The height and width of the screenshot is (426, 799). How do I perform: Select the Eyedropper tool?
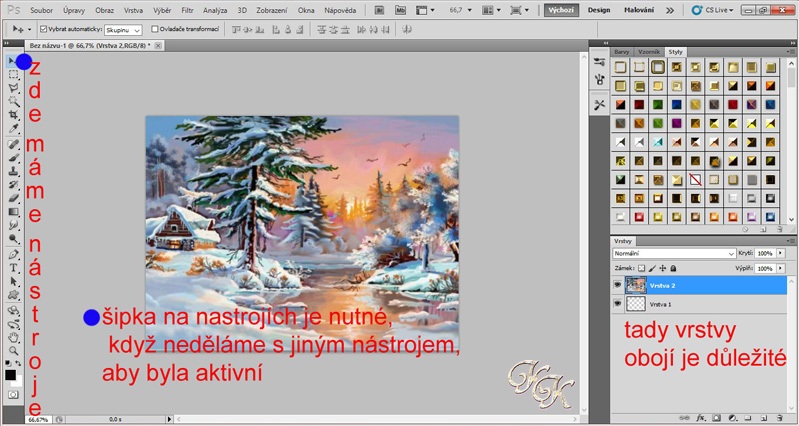pos(13,128)
